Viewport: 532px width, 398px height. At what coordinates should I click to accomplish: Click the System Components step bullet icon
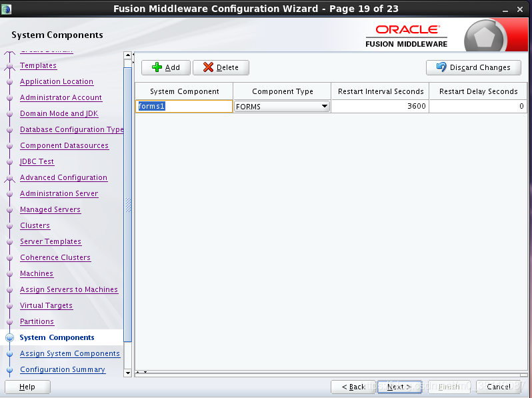[10, 337]
